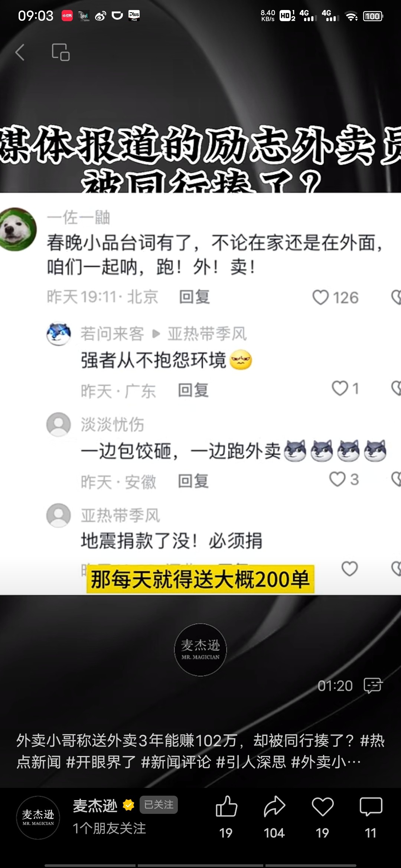Toggle the danmaku comment overlay icon
Screen dimensions: 401x868
point(373,685)
